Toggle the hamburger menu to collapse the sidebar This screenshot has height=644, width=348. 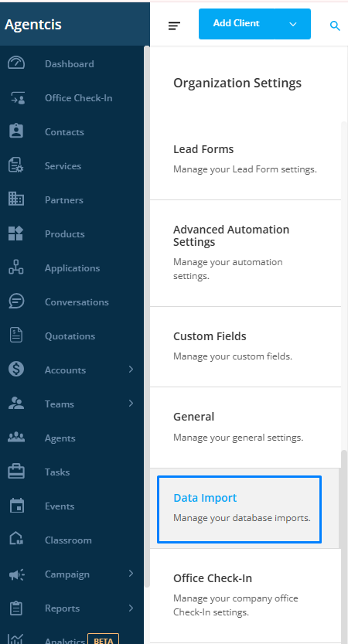click(x=174, y=26)
